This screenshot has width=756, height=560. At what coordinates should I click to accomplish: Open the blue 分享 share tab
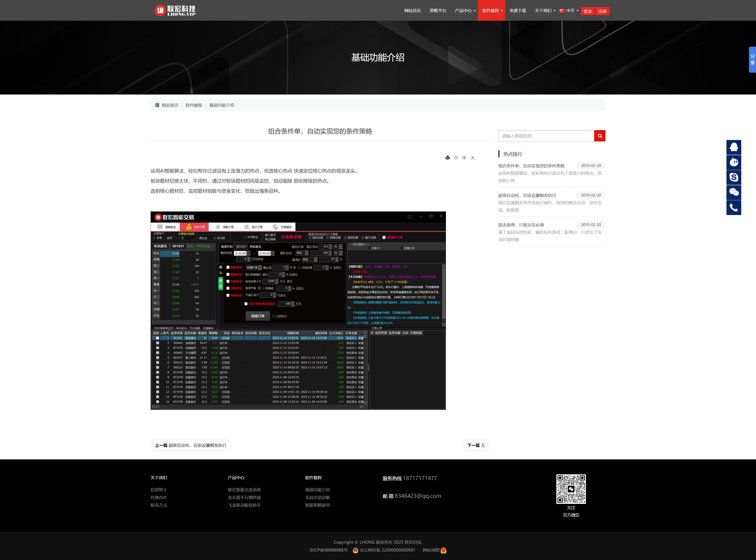(752, 60)
